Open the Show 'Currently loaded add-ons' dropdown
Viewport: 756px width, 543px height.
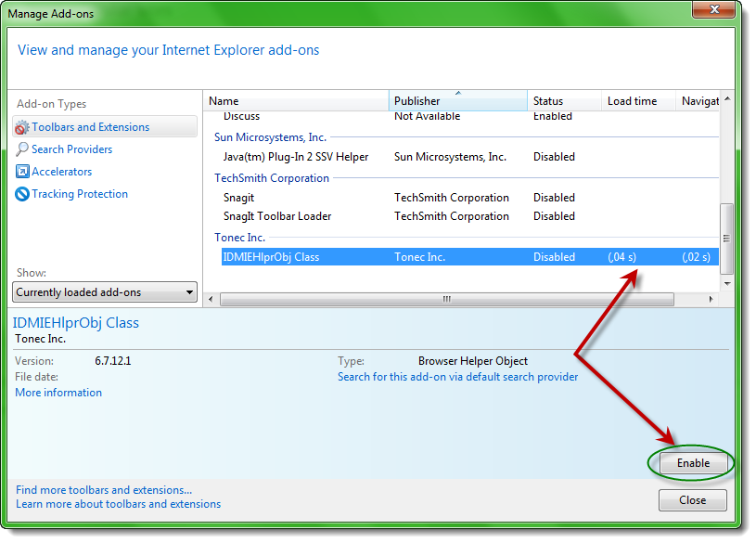[105, 292]
